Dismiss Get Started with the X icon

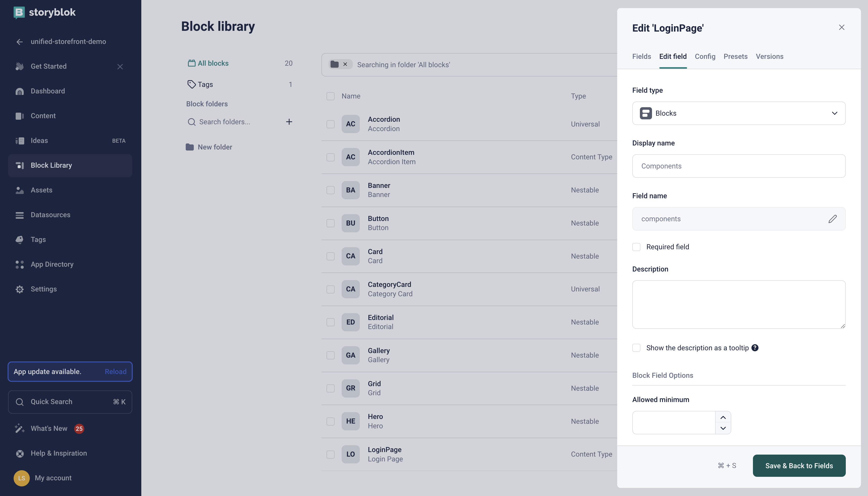coord(120,66)
